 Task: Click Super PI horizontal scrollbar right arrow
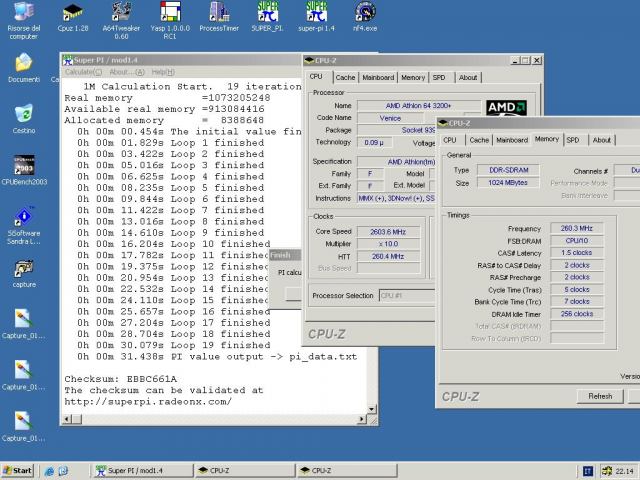point(362,419)
